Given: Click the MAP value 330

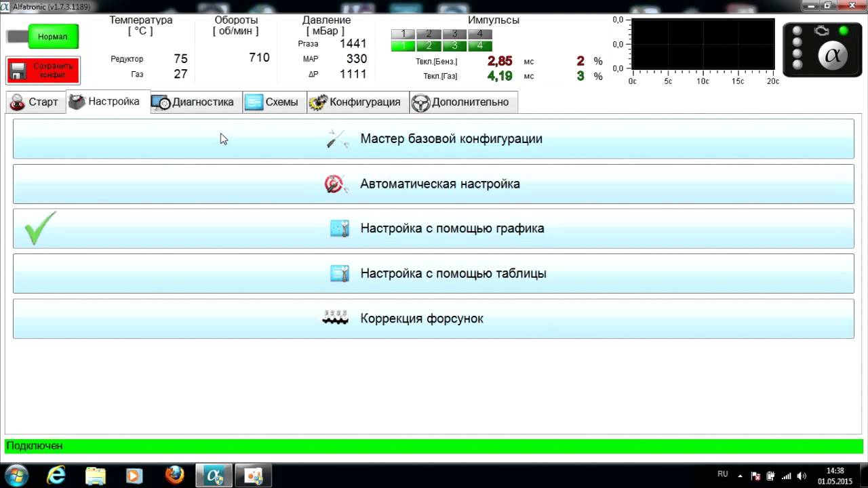Looking at the screenshot, I should click(357, 59).
